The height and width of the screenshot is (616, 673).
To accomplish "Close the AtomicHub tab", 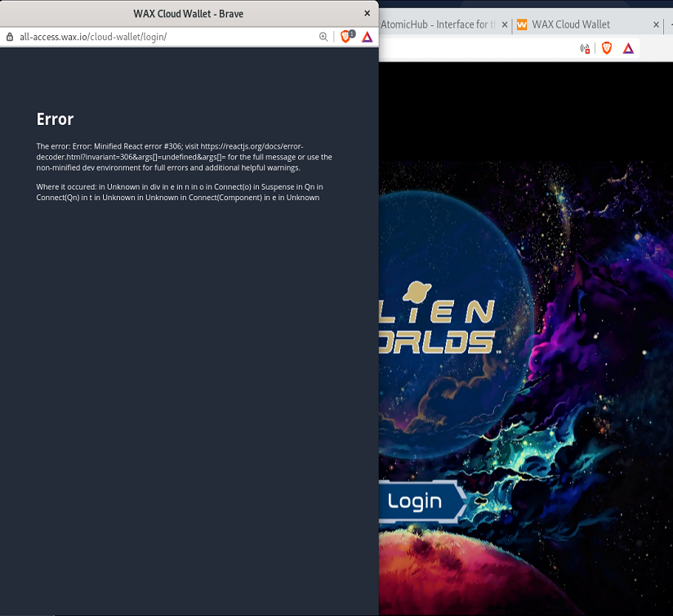I will (505, 25).
